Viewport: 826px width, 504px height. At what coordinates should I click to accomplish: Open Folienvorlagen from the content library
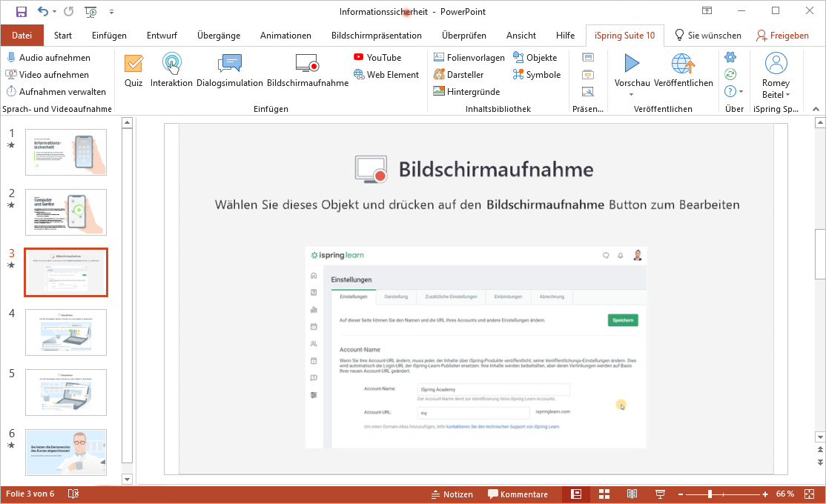[469, 58]
